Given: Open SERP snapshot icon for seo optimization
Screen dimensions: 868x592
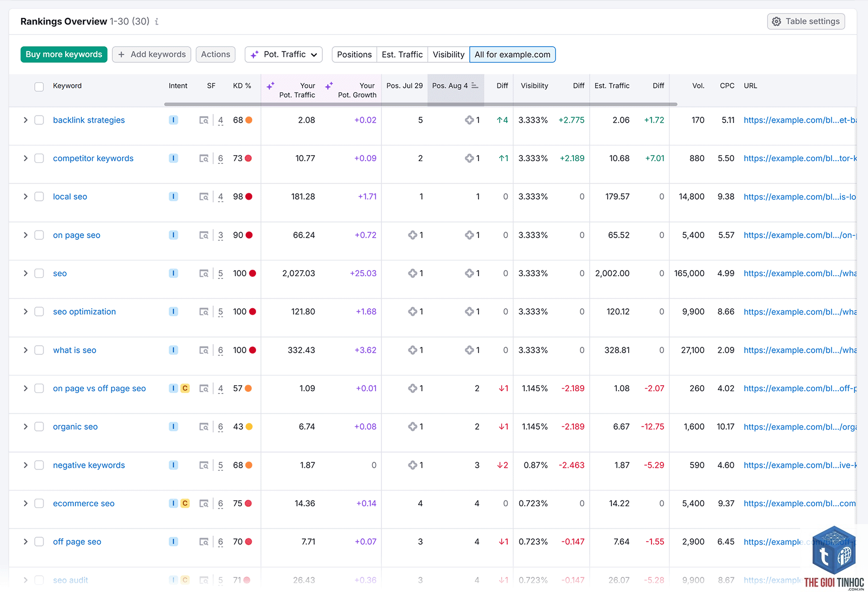Looking at the screenshot, I should (204, 312).
